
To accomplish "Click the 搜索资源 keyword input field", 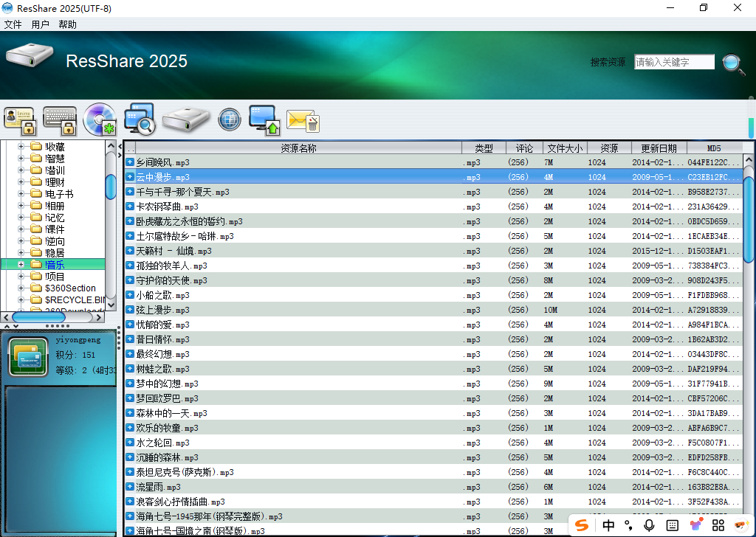I will click(674, 63).
